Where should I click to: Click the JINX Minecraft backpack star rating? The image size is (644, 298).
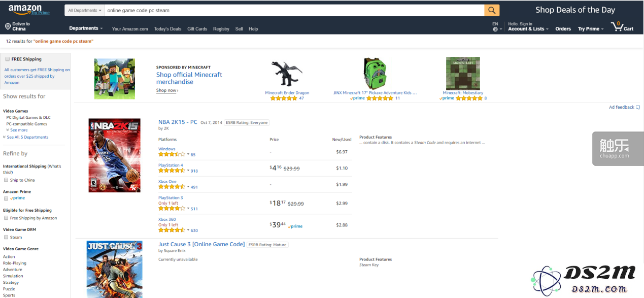coord(380,98)
